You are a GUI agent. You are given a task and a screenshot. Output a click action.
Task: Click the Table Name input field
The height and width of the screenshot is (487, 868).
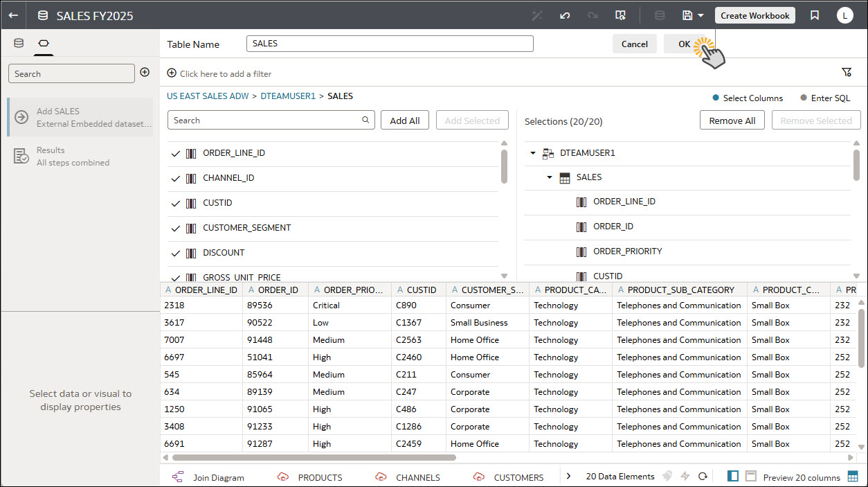pyautogui.click(x=390, y=44)
